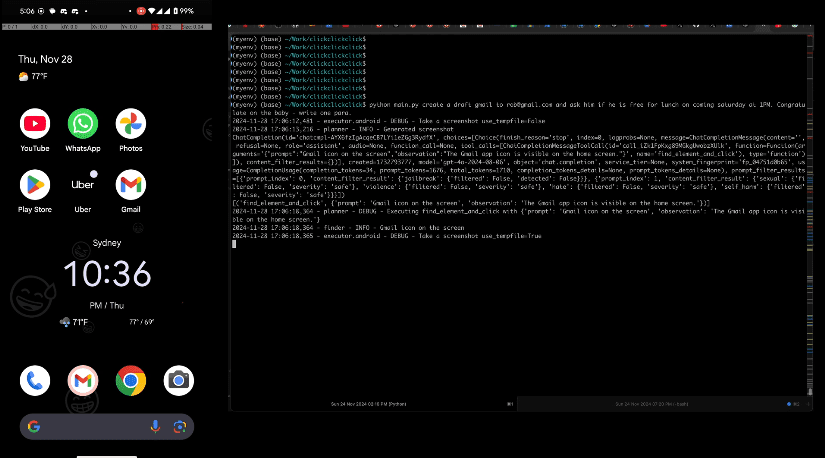Tap the Gmail icon in the bottom dock
This screenshot has height=458, width=825.
click(83, 381)
